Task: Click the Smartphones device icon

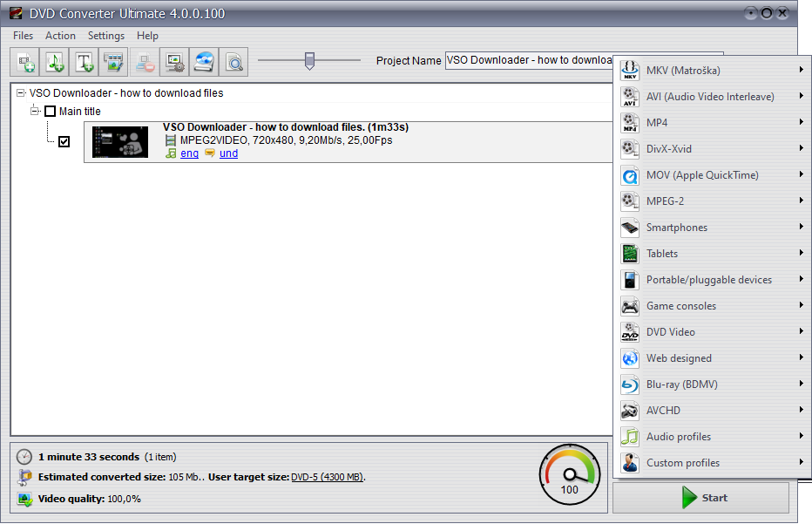Action: 630,228
